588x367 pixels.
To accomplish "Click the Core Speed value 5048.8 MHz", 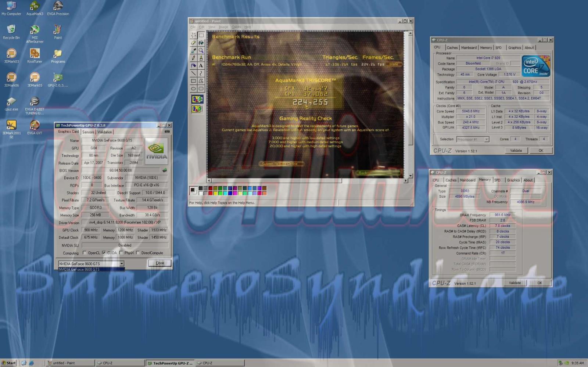I will click(x=471, y=111).
